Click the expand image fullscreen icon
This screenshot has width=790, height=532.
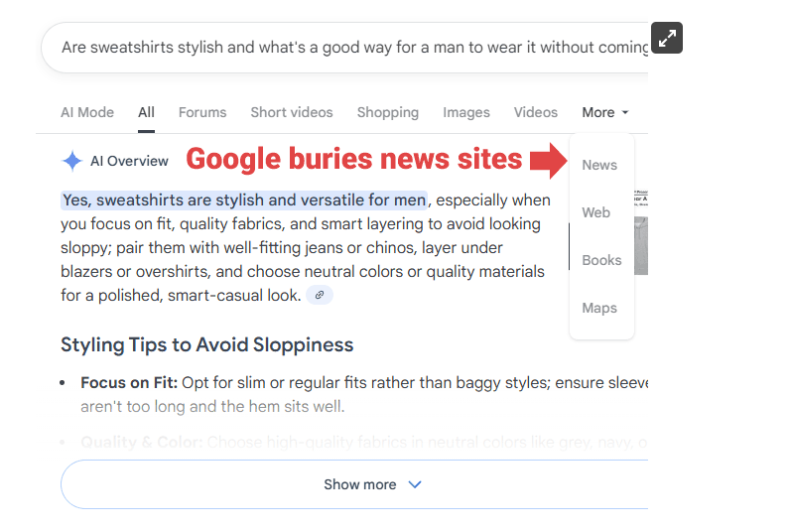[667, 39]
